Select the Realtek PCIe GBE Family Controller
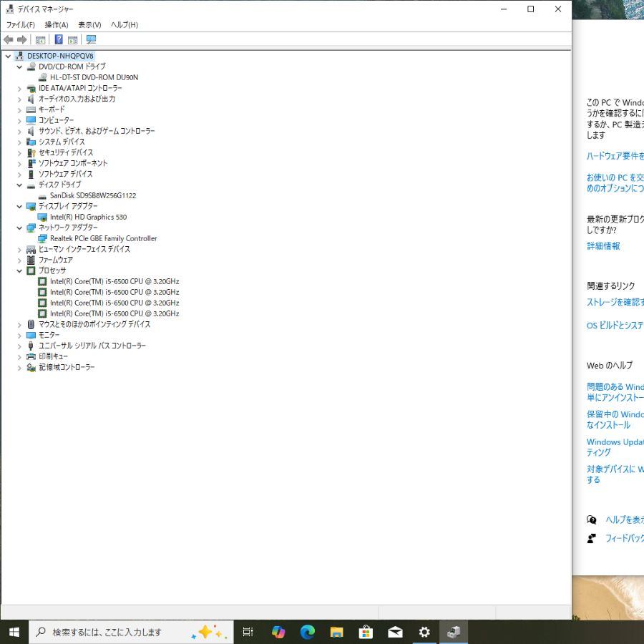The height and width of the screenshot is (644, 644). coord(103,238)
